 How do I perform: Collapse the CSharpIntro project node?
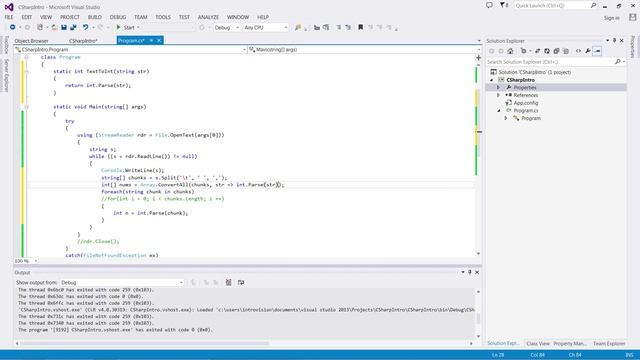[492, 80]
